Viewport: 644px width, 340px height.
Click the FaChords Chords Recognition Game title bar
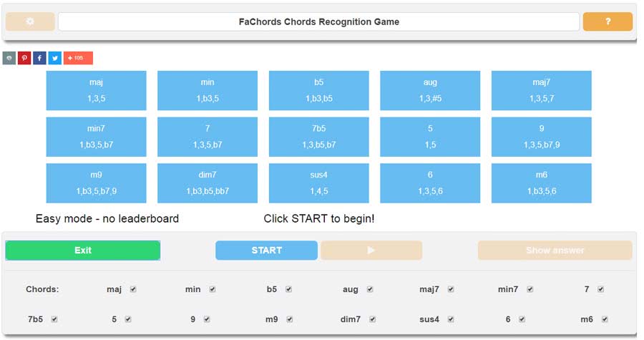pyautogui.click(x=318, y=21)
